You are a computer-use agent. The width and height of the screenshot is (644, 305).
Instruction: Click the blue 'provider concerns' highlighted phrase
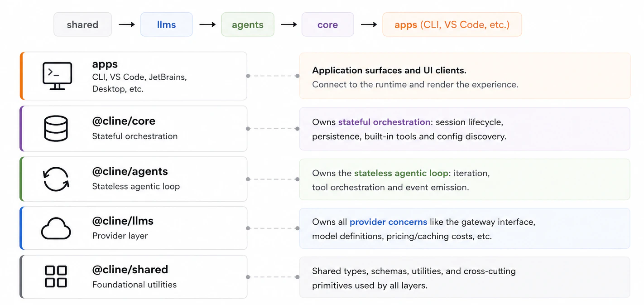[388, 222]
